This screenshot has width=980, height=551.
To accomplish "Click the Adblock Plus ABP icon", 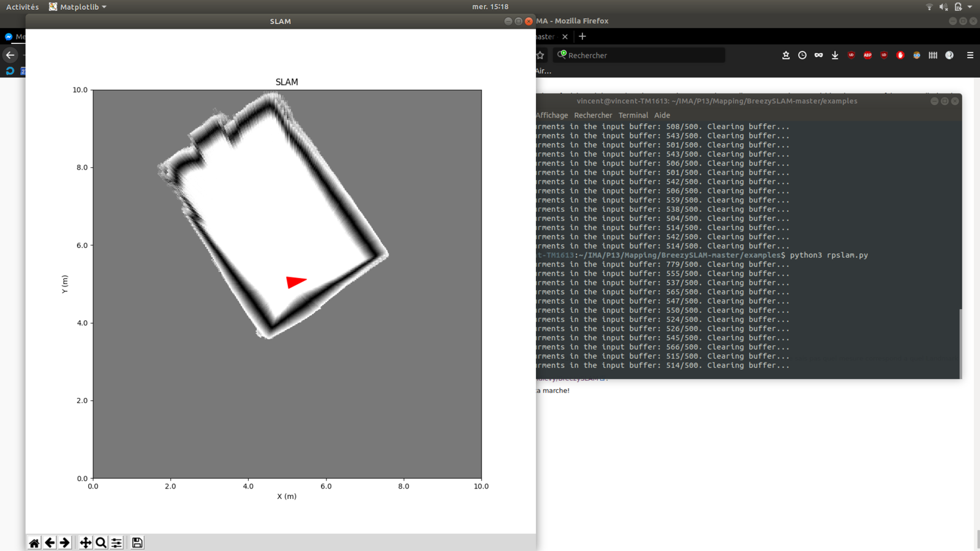I will 867,55.
